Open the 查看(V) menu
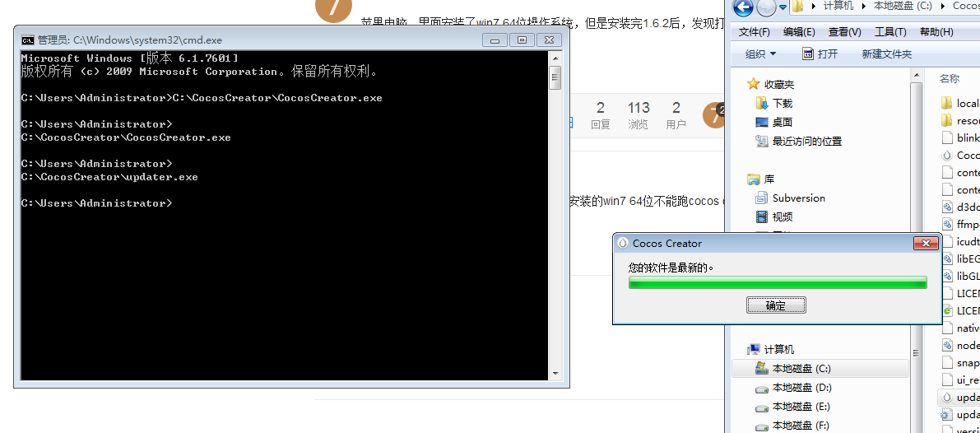This screenshot has height=433, width=980. coord(845,32)
